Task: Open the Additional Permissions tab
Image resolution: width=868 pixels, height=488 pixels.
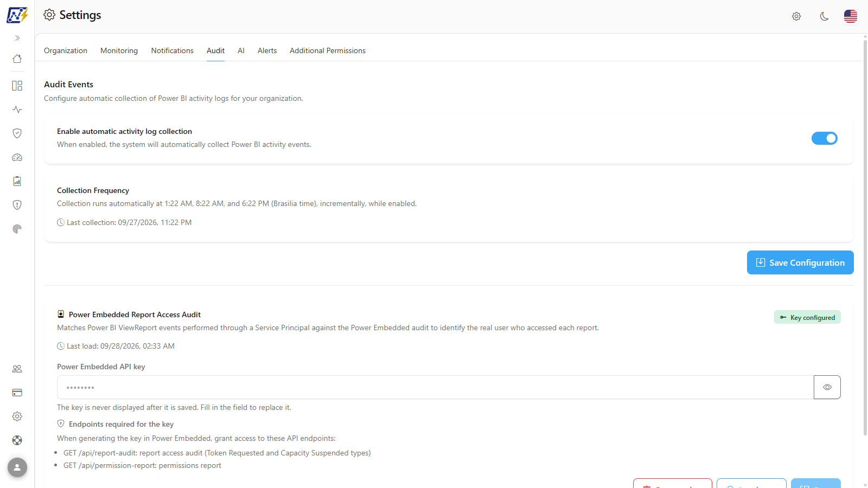Action: 328,50
